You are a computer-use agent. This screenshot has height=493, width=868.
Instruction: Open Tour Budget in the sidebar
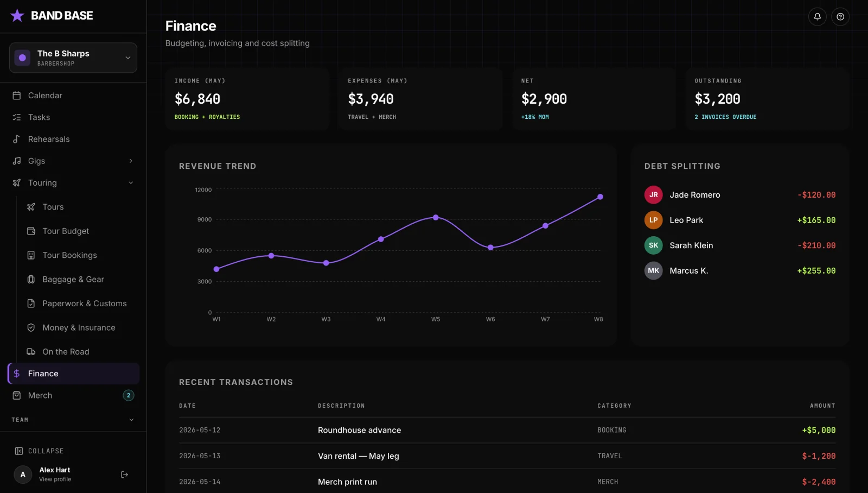click(x=80, y=231)
